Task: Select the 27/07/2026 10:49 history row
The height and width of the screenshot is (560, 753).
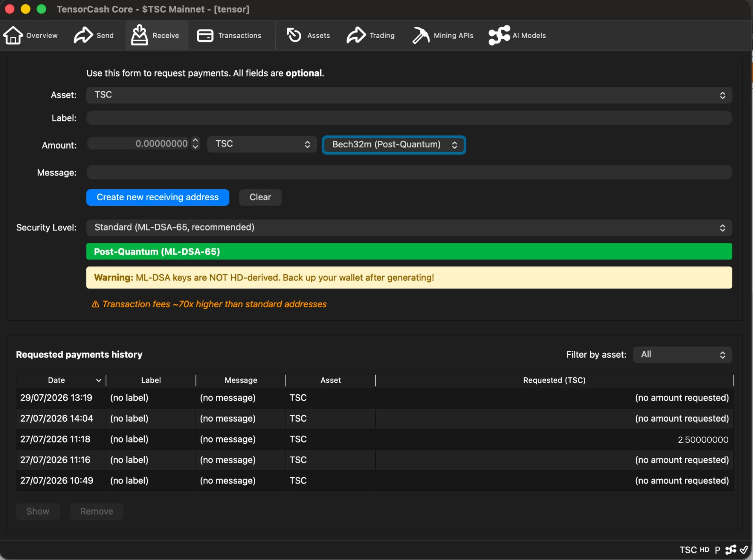Action: pyautogui.click(x=375, y=481)
